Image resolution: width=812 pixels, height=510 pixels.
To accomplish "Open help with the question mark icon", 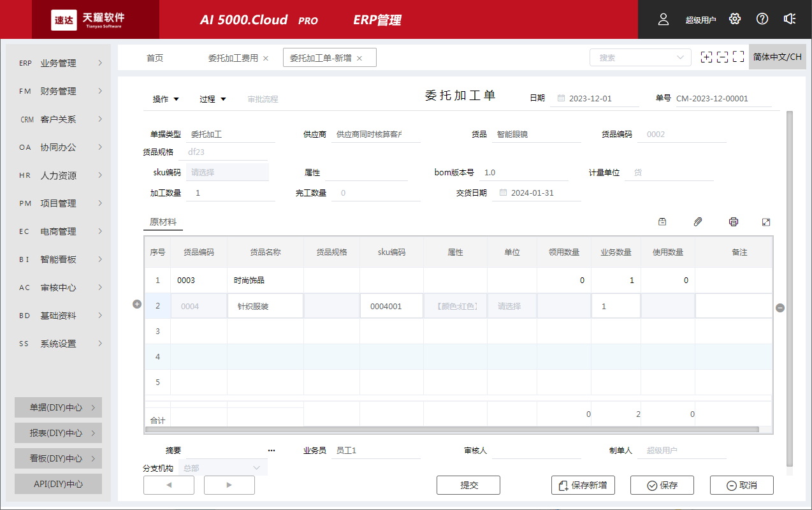I will click(x=762, y=19).
